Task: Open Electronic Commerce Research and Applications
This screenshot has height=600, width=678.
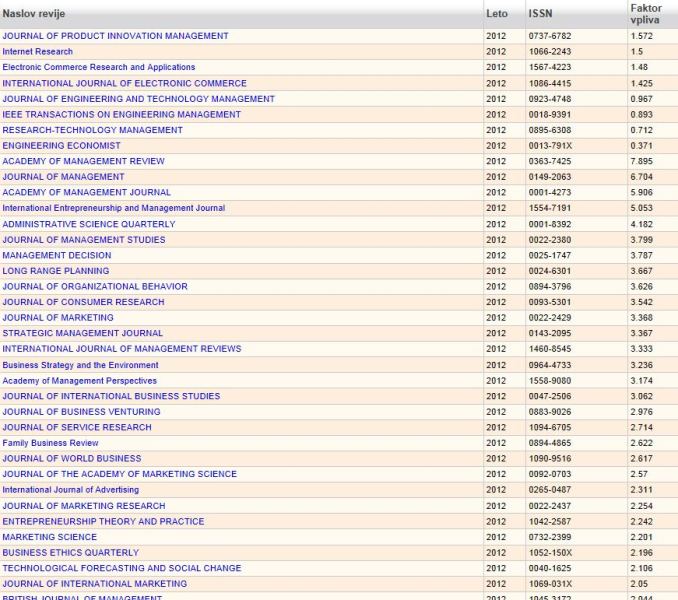Action: pyautogui.click(x=99, y=68)
